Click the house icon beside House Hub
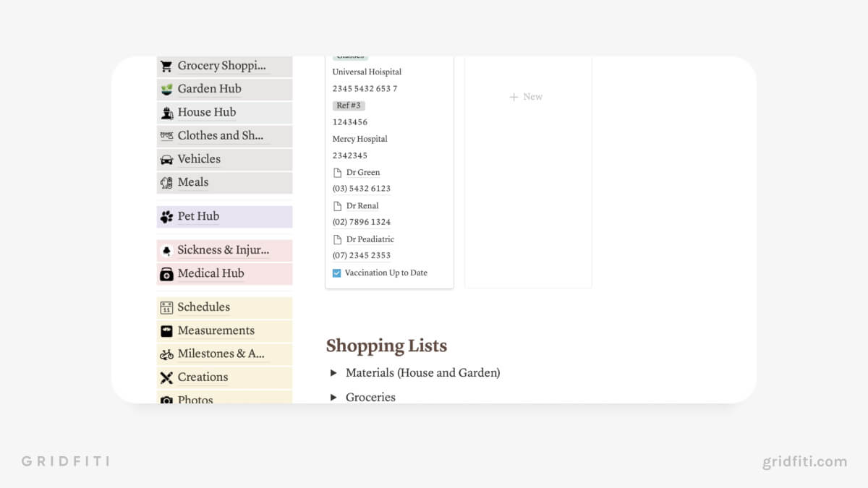 click(x=166, y=113)
